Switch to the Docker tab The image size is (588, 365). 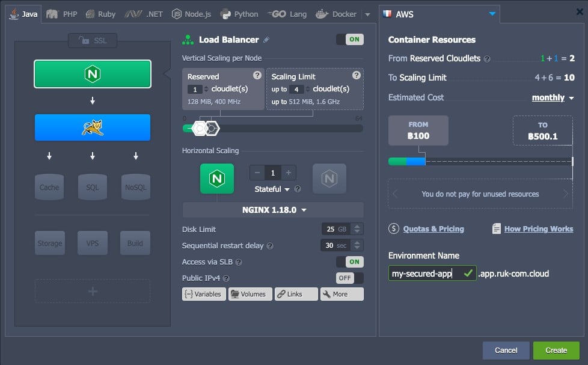coord(336,14)
